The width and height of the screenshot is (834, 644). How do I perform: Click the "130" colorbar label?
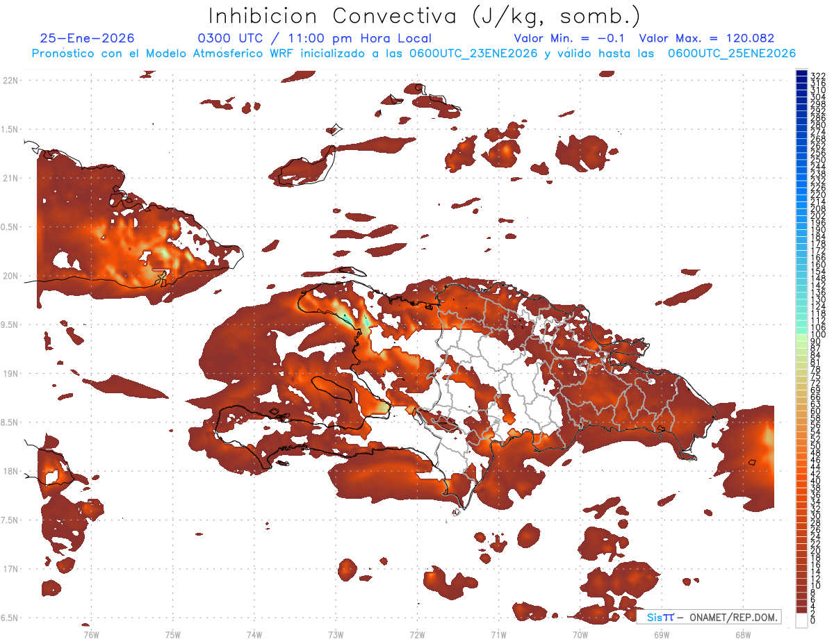click(x=817, y=299)
